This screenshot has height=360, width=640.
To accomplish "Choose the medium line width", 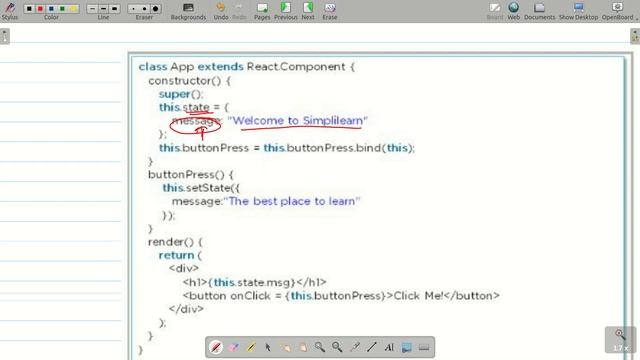I will pyautogui.click(x=103, y=9).
